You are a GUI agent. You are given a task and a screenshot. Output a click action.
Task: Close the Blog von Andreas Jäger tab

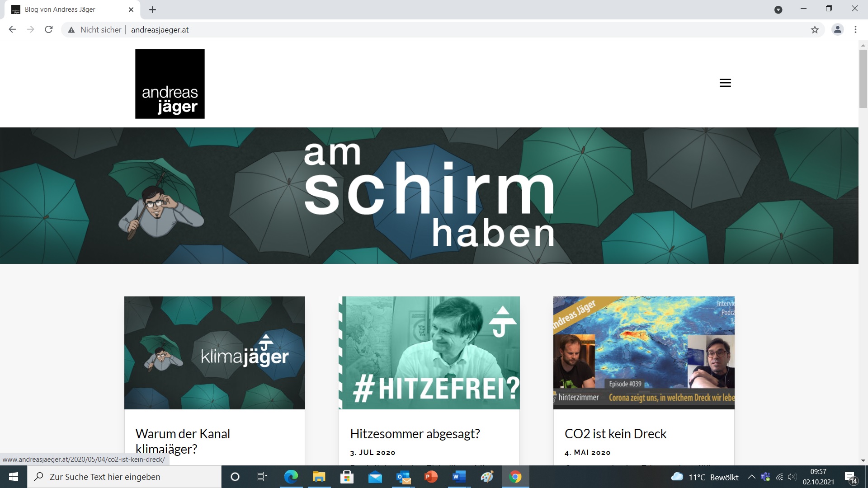click(131, 9)
